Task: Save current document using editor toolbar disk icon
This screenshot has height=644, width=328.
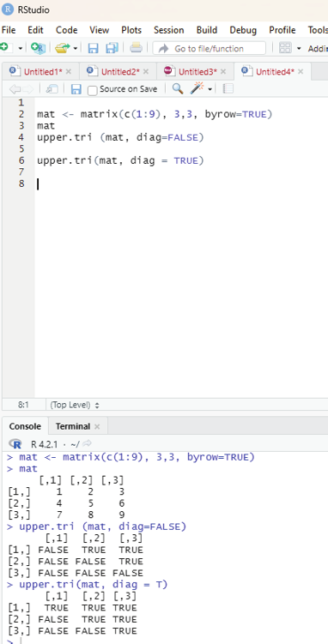Action: [x=76, y=88]
